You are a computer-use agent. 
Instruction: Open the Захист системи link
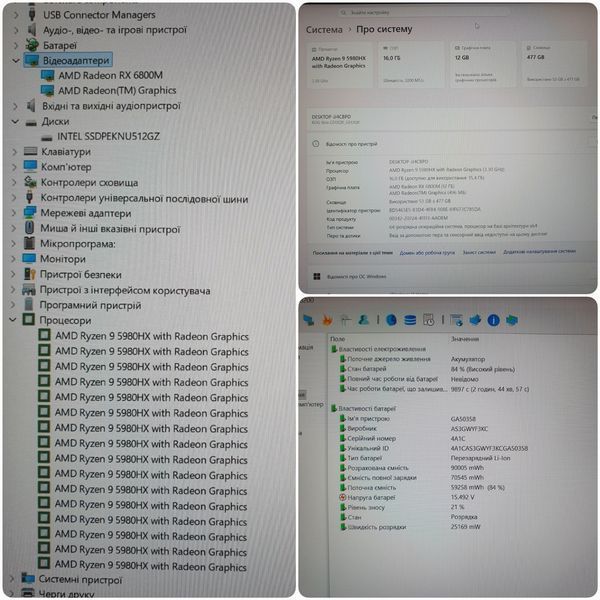tap(479, 252)
